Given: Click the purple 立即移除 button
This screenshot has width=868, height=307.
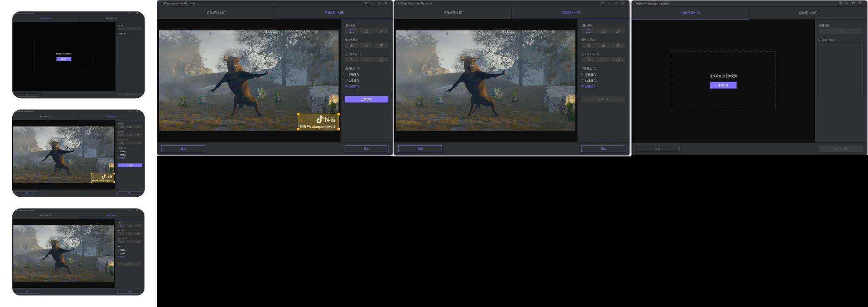Looking at the screenshot, I should click(x=366, y=99).
